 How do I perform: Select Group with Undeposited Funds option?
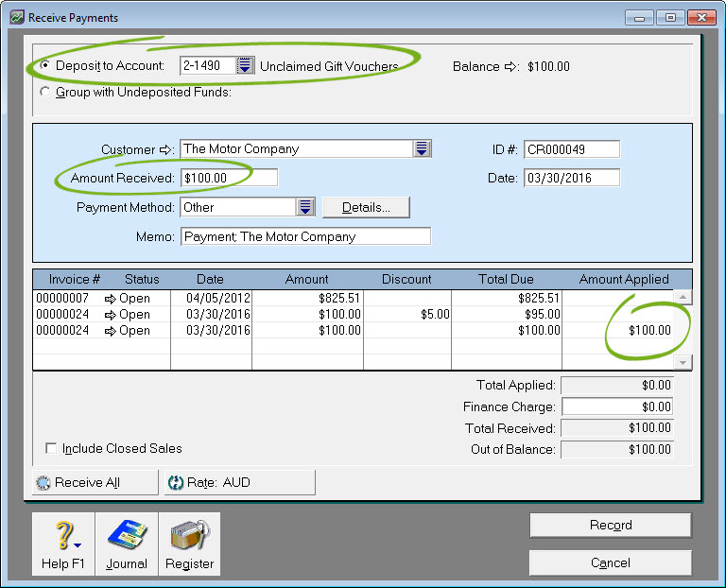tap(44, 92)
